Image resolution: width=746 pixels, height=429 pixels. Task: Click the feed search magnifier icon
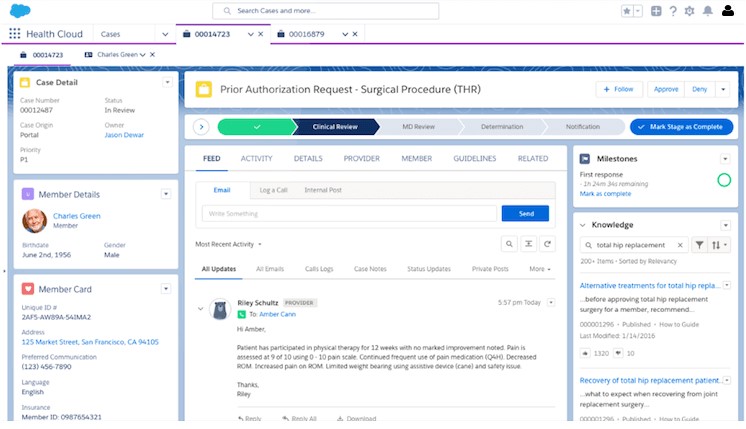[509, 244]
